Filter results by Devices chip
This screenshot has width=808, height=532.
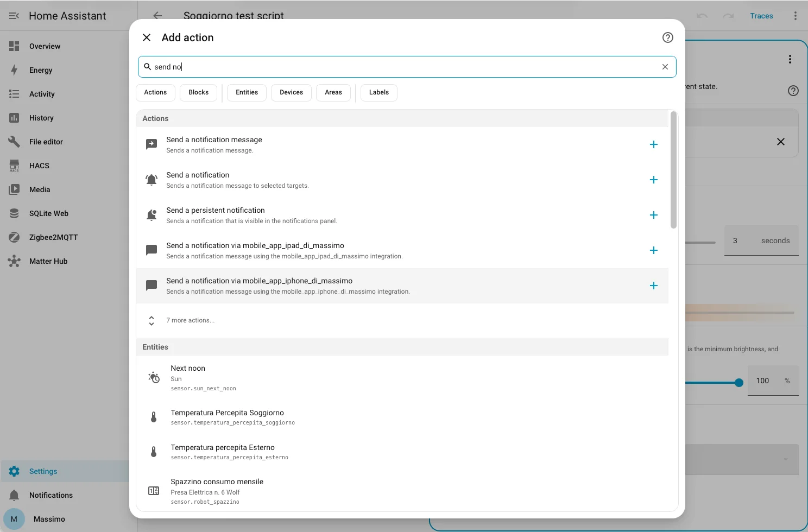[292, 92]
